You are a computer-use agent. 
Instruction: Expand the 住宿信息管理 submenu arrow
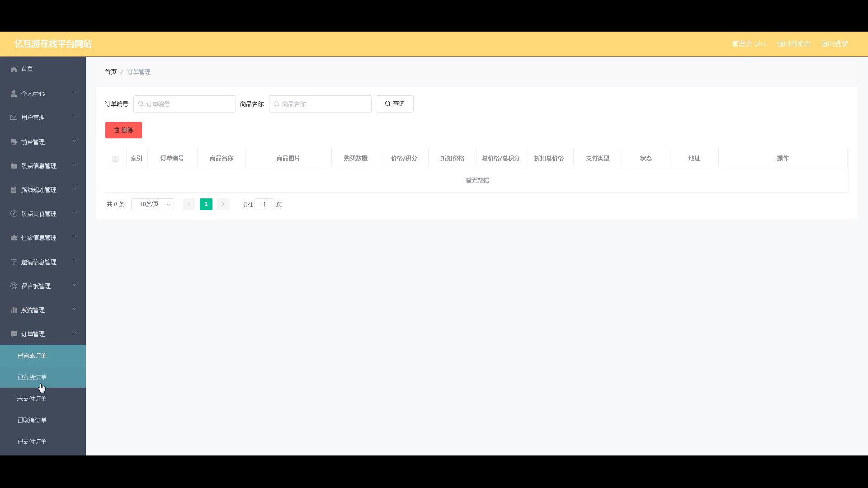(75, 237)
